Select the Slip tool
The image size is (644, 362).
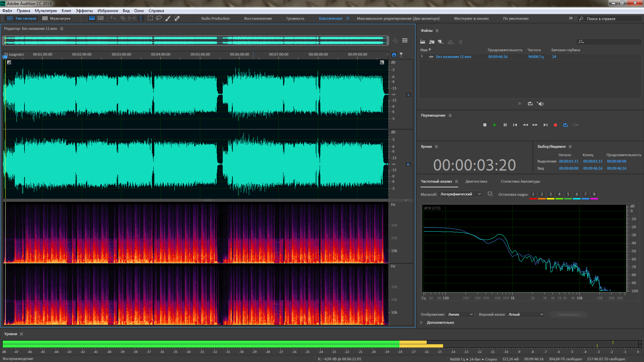(132, 18)
